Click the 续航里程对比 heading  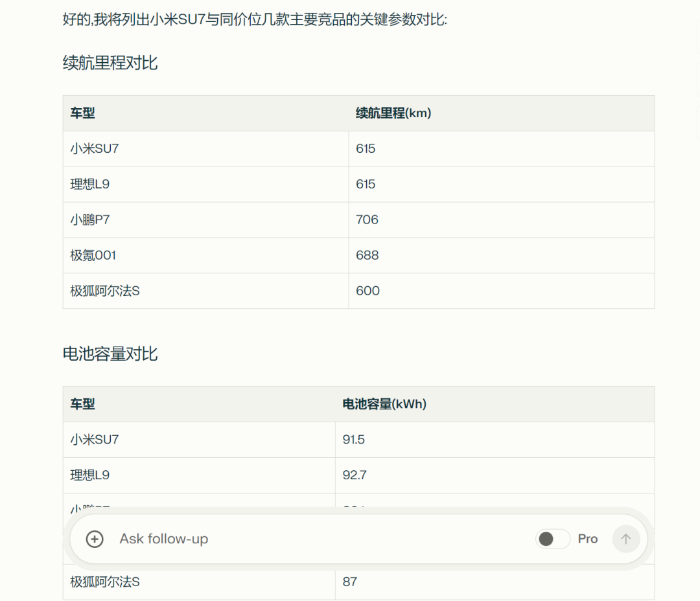coord(110,63)
